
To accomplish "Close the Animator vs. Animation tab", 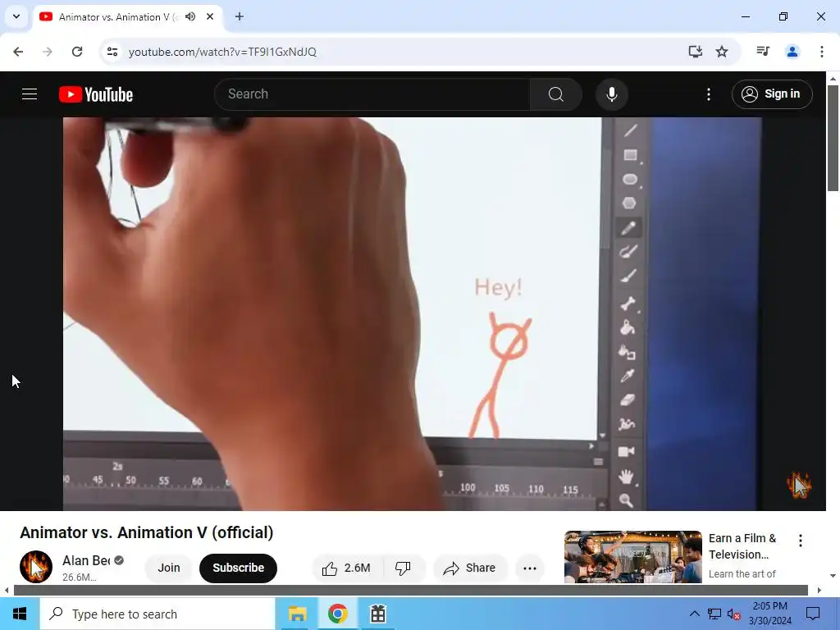I will pyautogui.click(x=210, y=16).
